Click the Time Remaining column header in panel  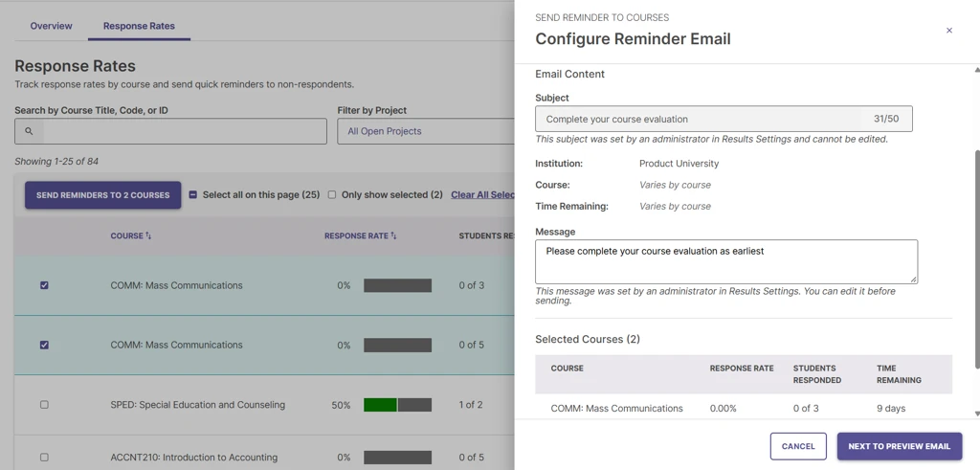[899, 373]
